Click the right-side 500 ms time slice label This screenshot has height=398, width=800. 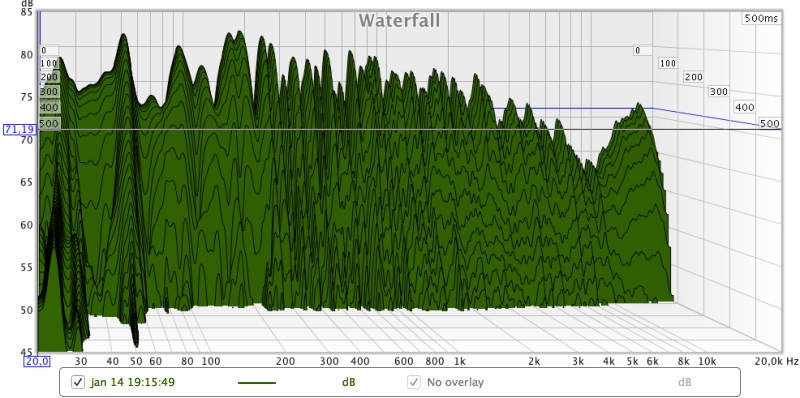[x=769, y=123]
